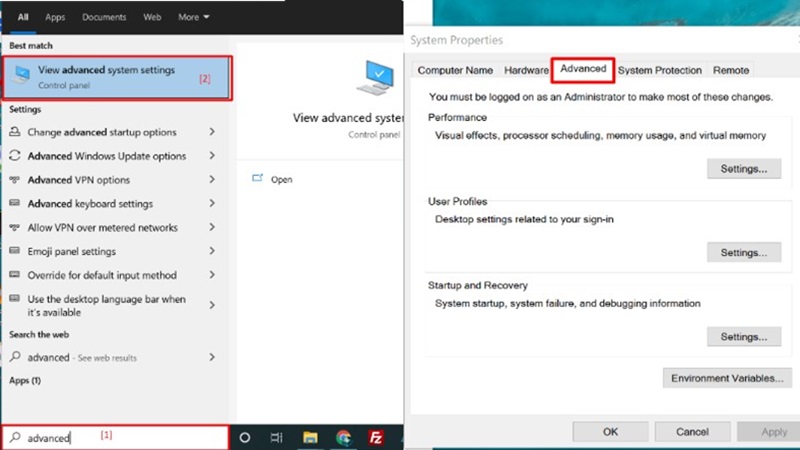
Task: Expand Change advanced startup options chevron
Action: click(212, 132)
